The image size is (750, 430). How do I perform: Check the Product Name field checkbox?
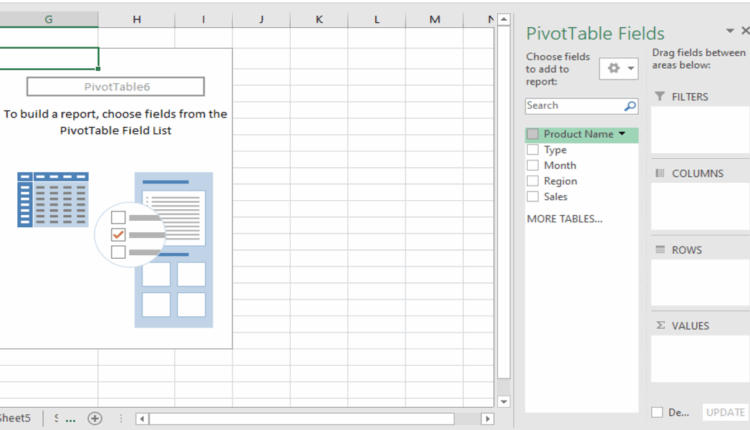[533, 134]
